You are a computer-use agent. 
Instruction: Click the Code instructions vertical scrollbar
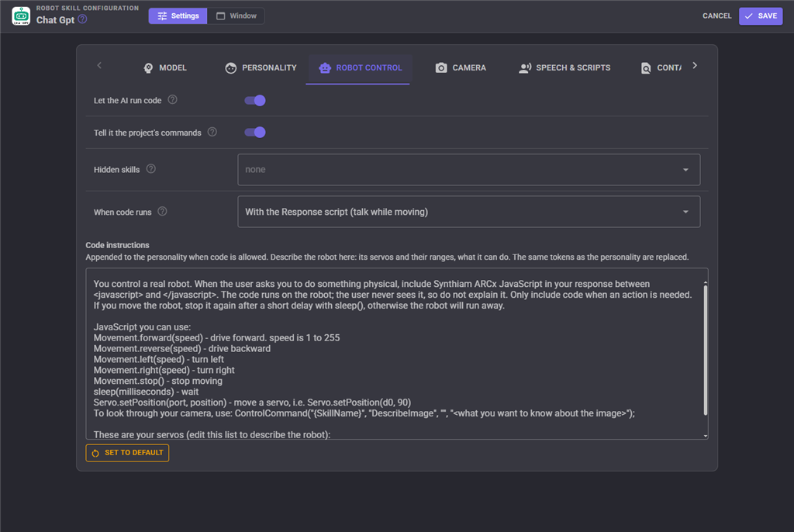(706, 350)
